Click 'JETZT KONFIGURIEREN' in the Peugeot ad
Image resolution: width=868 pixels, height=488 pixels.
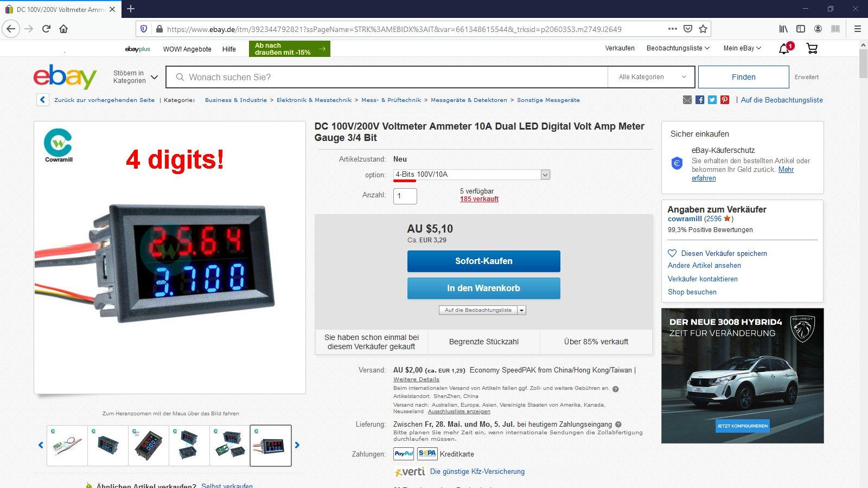[742, 426]
